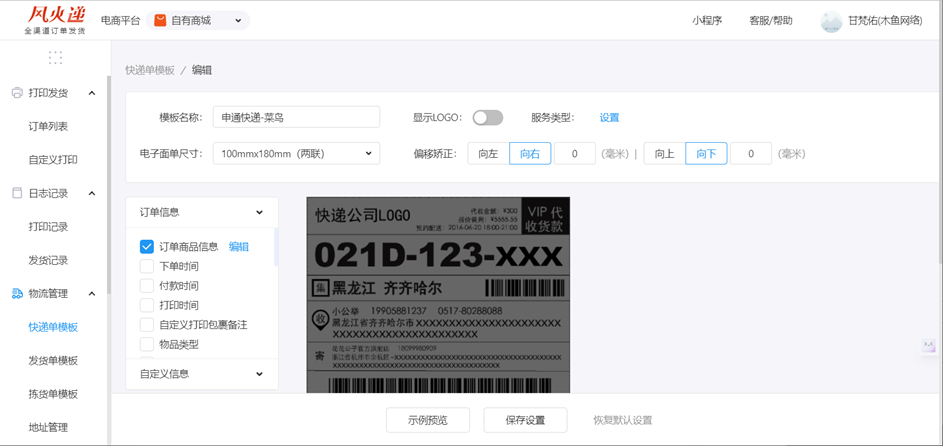Click the horizontal offset value input
The image size is (943, 446).
574,154
